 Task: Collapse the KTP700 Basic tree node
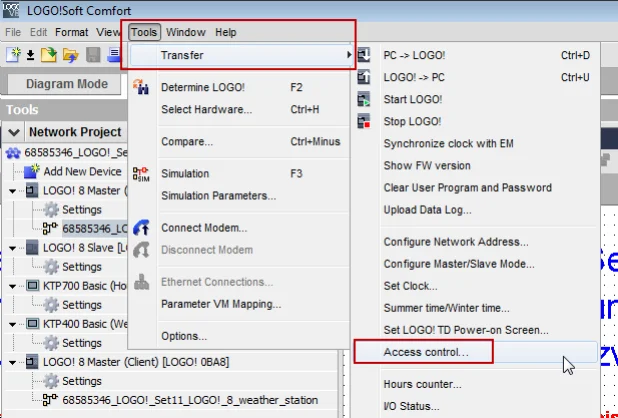point(13,285)
